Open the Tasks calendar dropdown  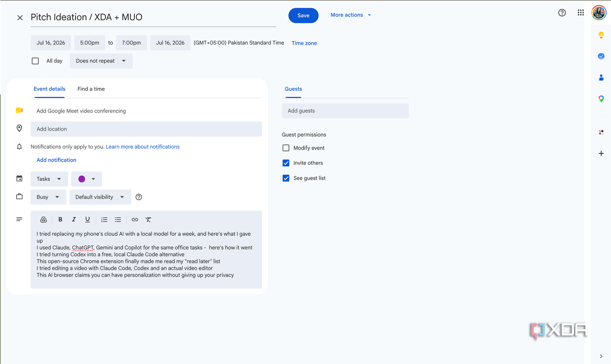tap(49, 179)
